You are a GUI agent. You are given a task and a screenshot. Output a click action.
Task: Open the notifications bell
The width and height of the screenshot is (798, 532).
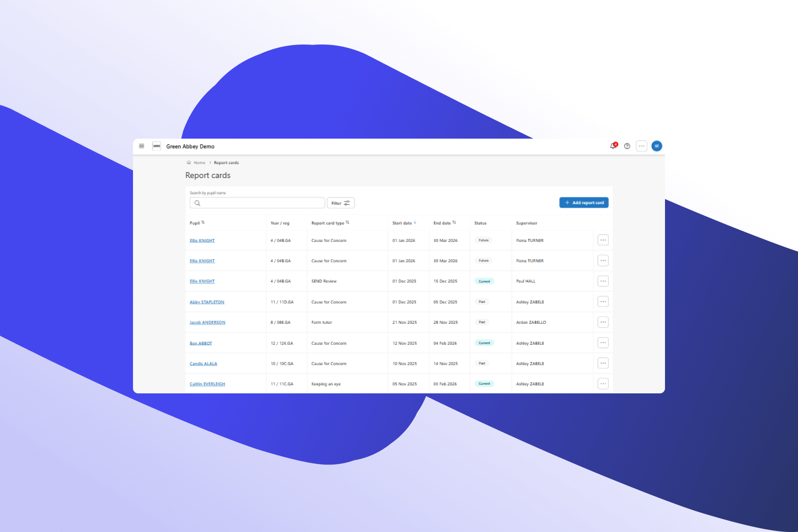613,146
